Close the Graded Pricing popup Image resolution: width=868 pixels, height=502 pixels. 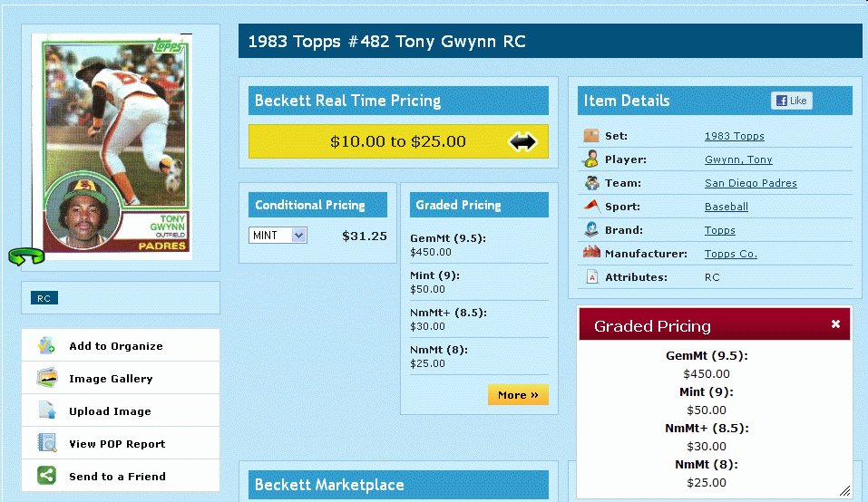(836, 324)
